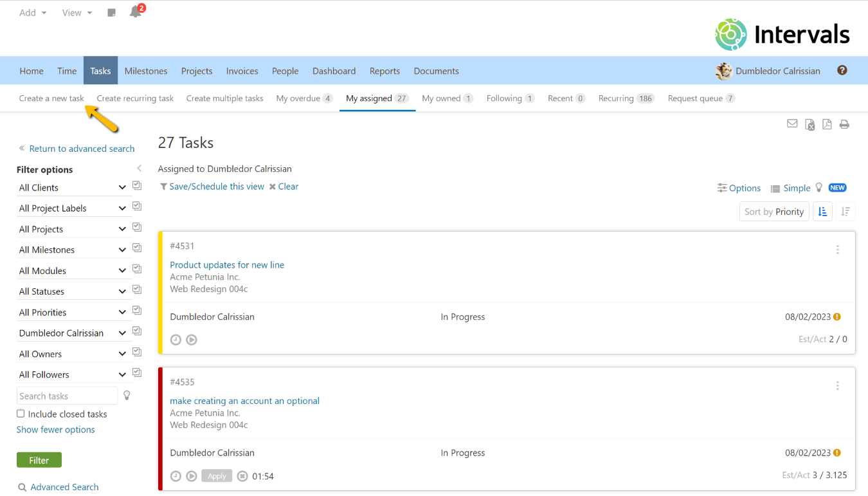This screenshot has height=496, width=868.
Task: Open the three-dot menu for task #4535
Action: click(x=837, y=385)
